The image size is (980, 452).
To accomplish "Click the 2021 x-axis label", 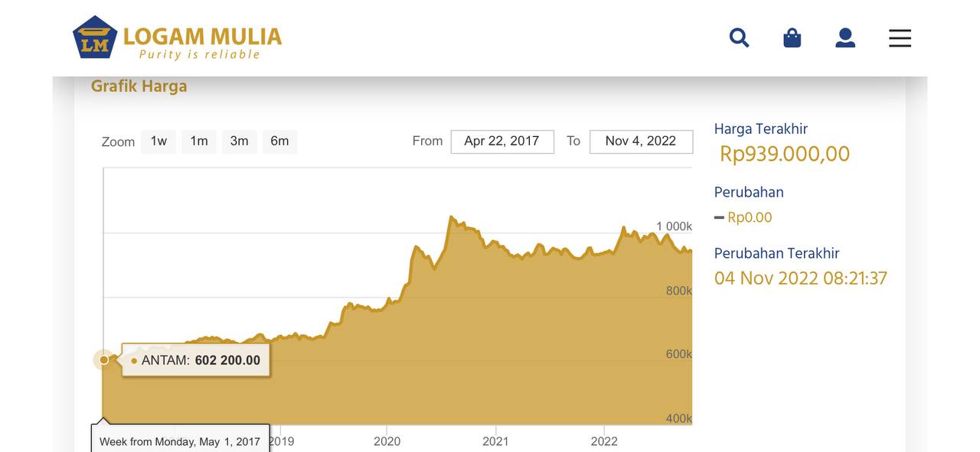I will click(495, 441).
